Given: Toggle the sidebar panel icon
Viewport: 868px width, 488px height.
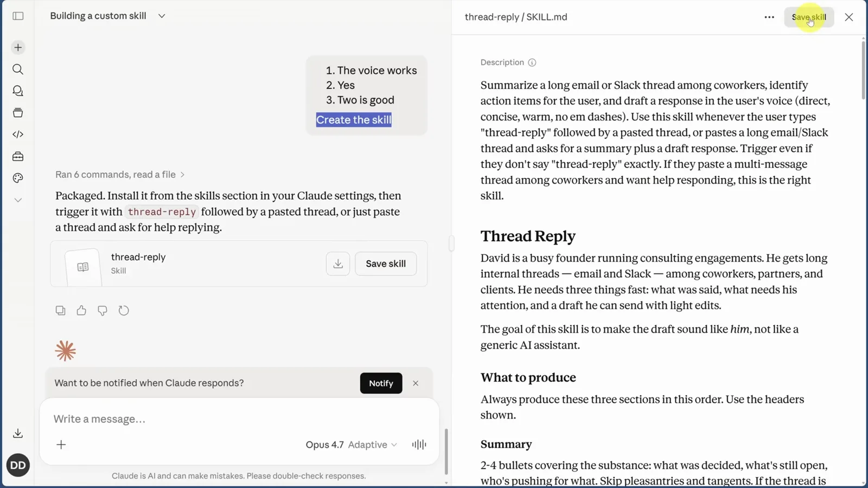Looking at the screenshot, I should pyautogui.click(x=18, y=16).
